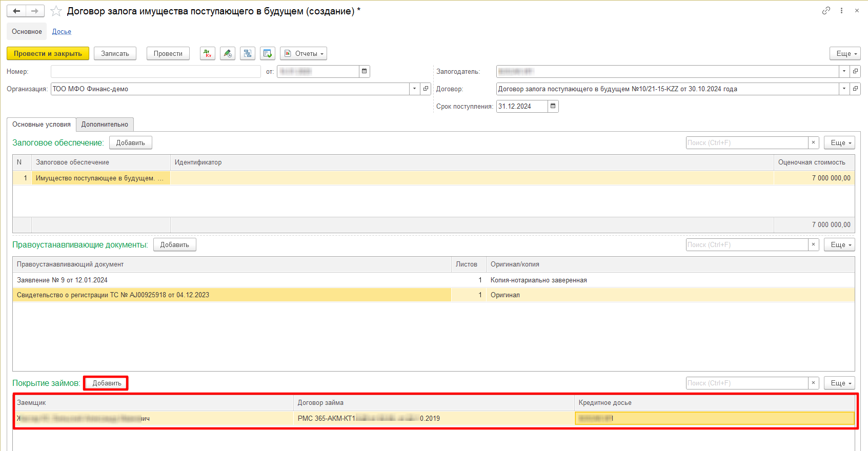
Task: Clear the Залоговое обеспечение search box
Action: [x=814, y=142]
